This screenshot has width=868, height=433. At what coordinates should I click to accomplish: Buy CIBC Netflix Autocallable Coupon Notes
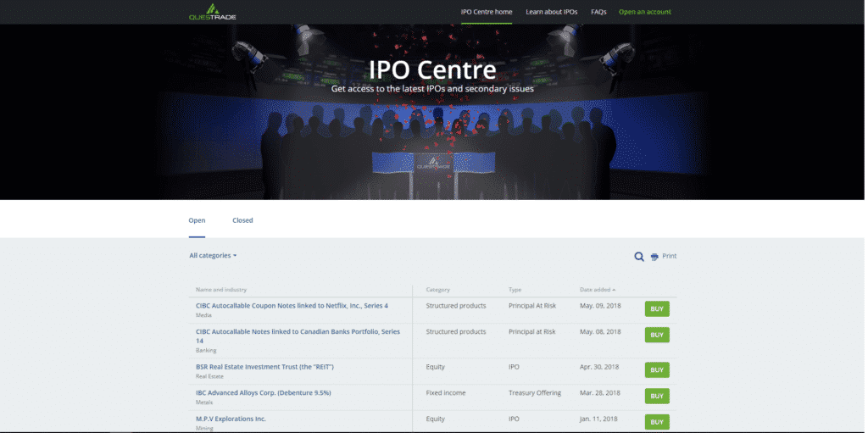(657, 309)
